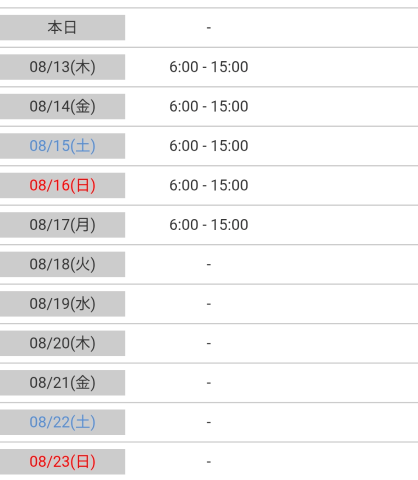Select the red 08/23(日) date
The image size is (418, 480).
[x=62, y=462]
